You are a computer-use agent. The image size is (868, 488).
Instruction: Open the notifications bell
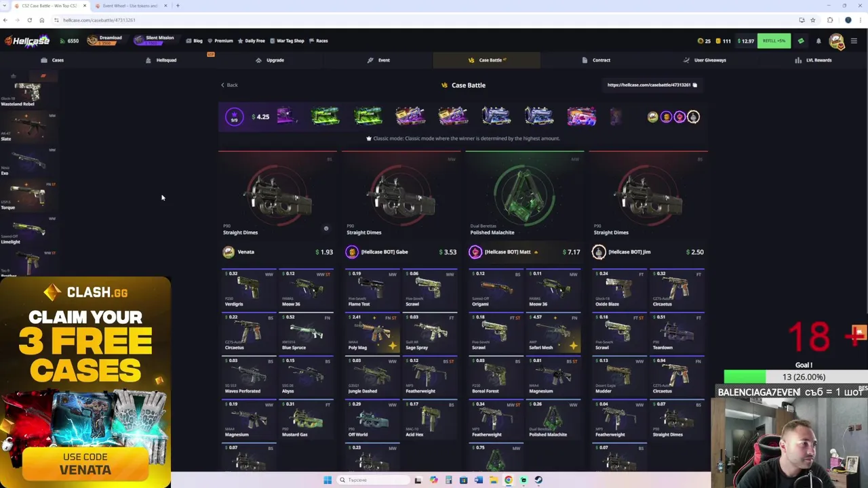[818, 41]
